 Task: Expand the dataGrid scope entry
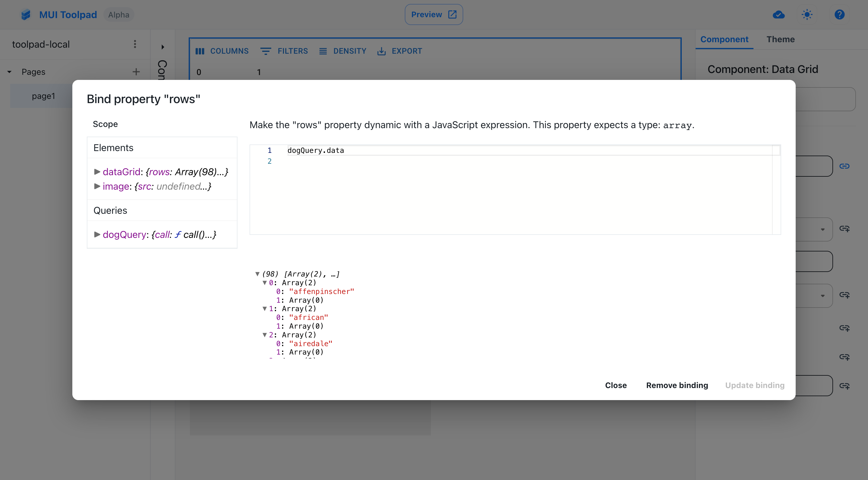[x=97, y=172]
